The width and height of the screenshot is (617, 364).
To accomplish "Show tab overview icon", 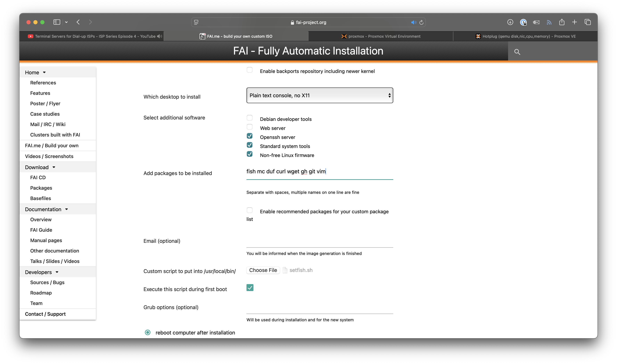I will (x=588, y=22).
